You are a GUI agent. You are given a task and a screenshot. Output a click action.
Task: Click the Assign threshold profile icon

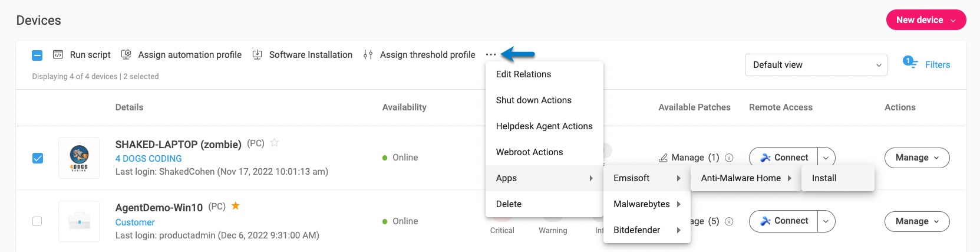368,55
